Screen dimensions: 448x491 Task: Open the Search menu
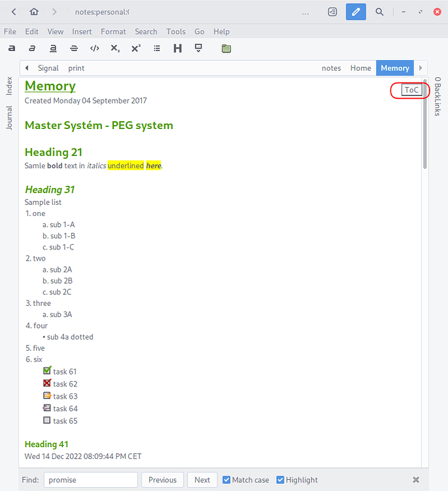(146, 31)
